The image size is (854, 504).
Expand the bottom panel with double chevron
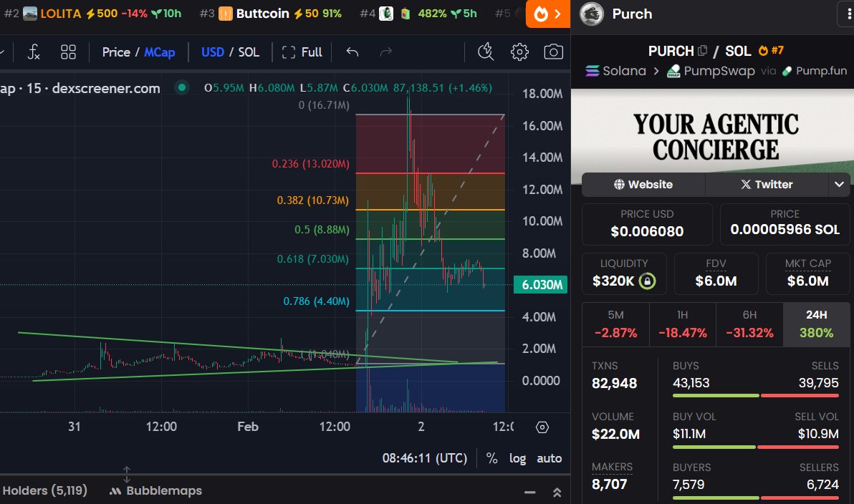click(x=557, y=493)
